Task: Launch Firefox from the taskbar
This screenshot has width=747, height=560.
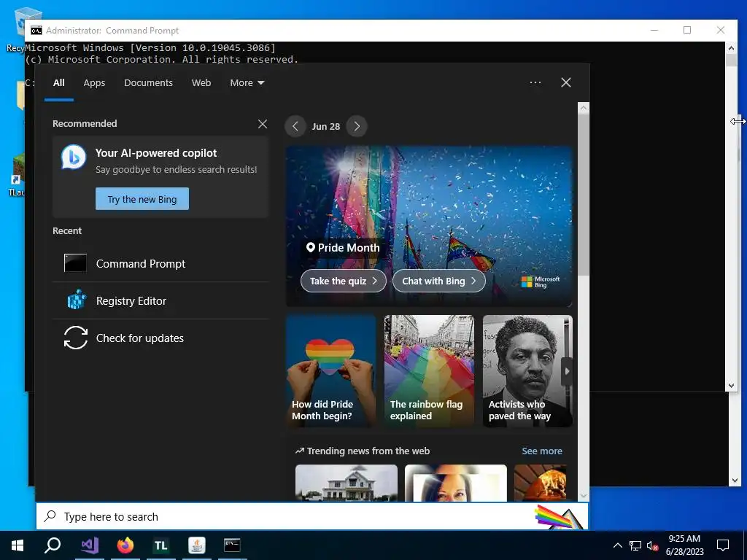Action: tap(125, 545)
